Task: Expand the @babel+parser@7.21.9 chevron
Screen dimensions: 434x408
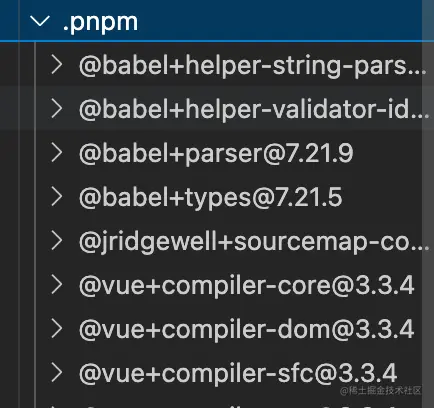Action: coord(57,153)
